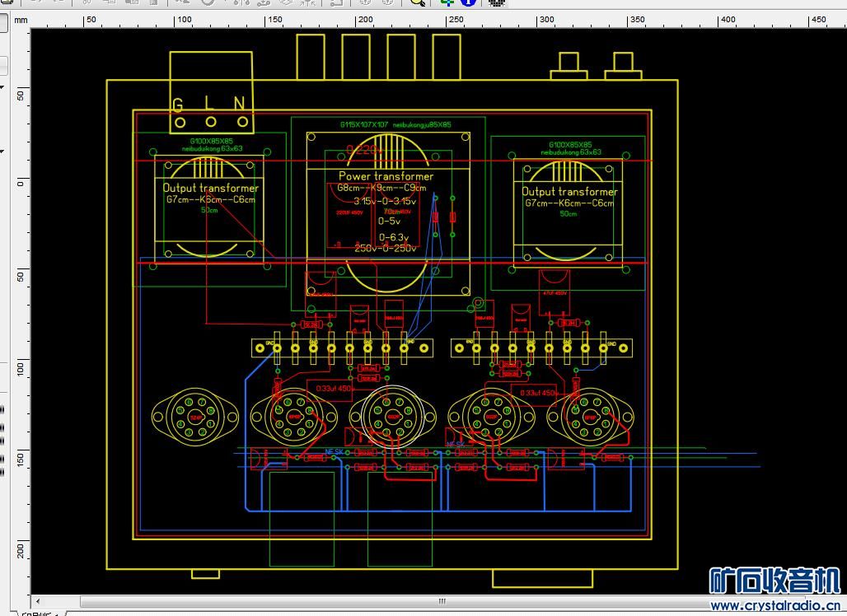
Task: Click the horizontal scrollbar thumb
Action: (442, 600)
